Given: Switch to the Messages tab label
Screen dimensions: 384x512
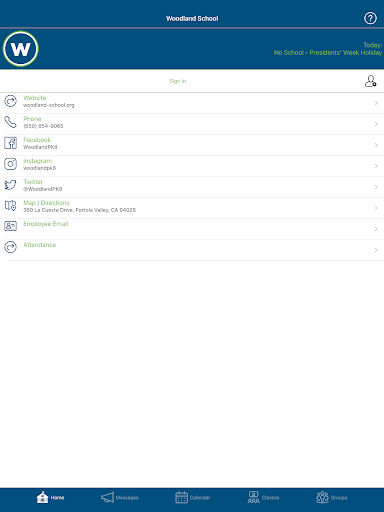Looking at the screenshot, I should [x=127, y=498].
